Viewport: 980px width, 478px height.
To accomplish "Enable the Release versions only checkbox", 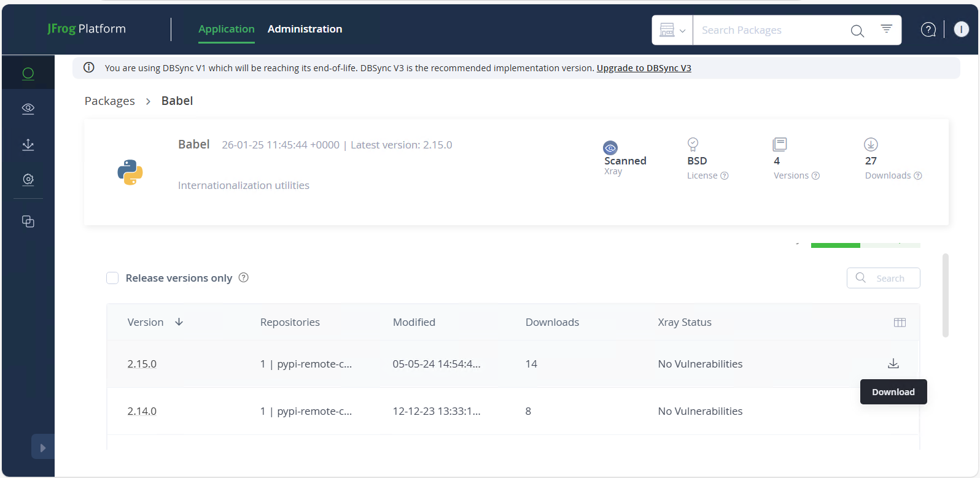I will click(112, 278).
